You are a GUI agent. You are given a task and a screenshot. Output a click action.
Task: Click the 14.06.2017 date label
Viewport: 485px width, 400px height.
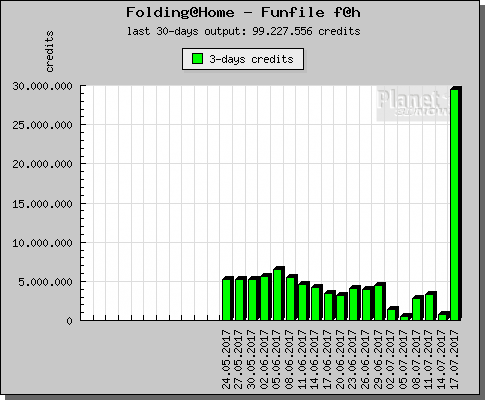[315, 359]
